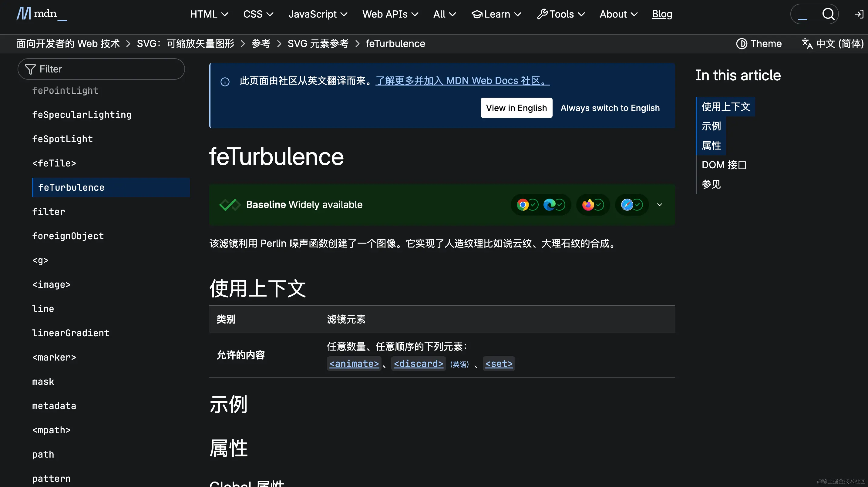
Task: Click the login arrow icon
Action: 859,14
